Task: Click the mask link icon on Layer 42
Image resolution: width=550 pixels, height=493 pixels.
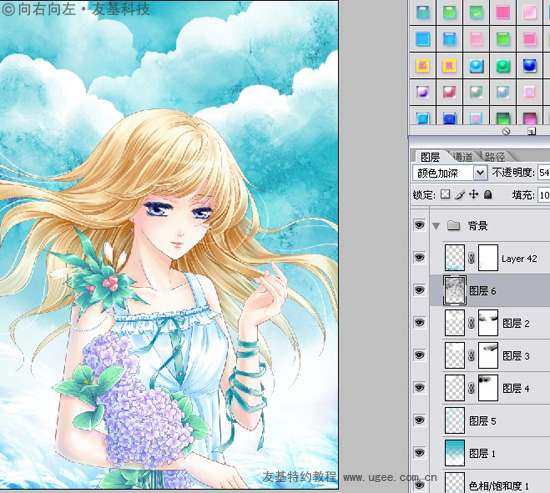Action: click(x=471, y=258)
